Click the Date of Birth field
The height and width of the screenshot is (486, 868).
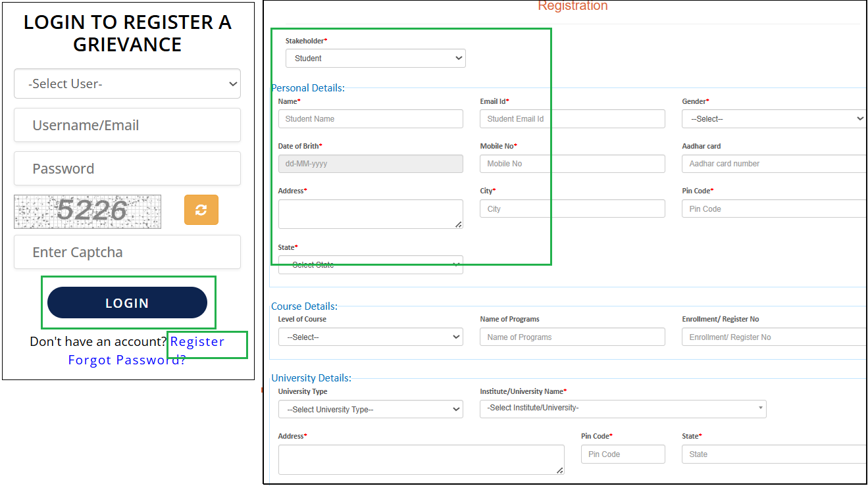pos(370,164)
